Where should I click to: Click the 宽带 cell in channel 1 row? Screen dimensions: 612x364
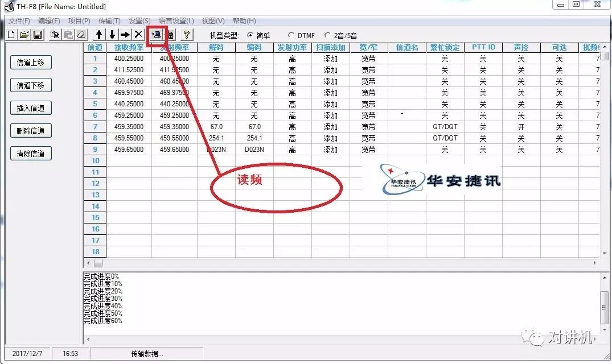point(367,59)
